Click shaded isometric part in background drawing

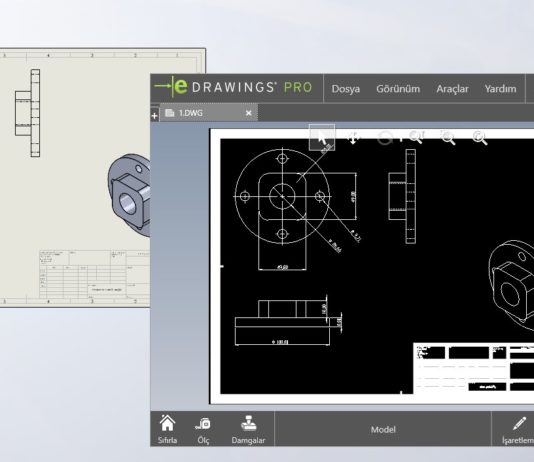(x=129, y=195)
